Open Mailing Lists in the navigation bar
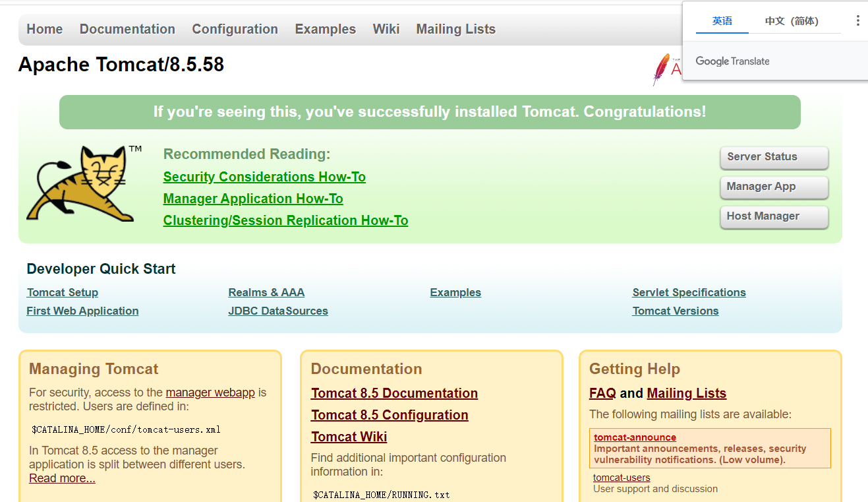 pyautogui.click(x=456, y=29)
